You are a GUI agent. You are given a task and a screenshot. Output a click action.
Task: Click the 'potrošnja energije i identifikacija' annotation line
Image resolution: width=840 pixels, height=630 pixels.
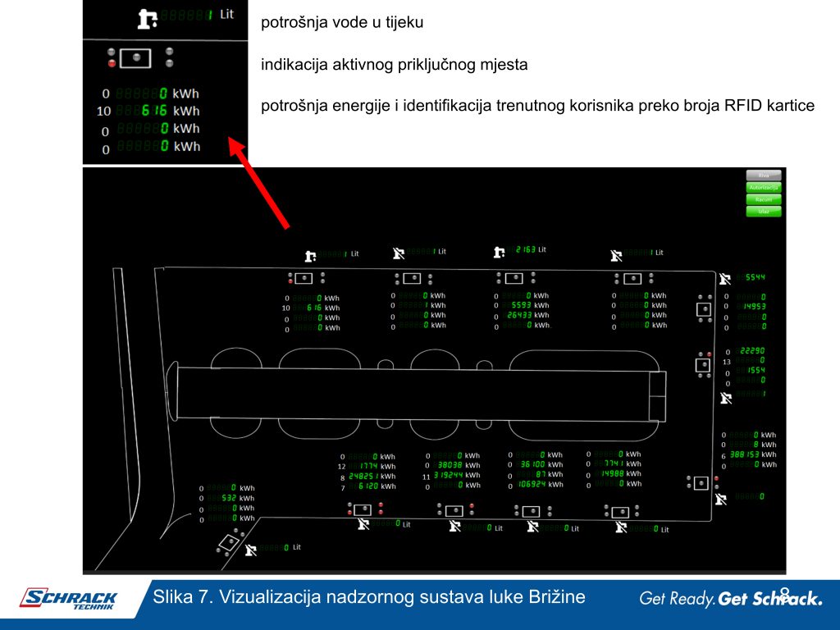point(537,106)
